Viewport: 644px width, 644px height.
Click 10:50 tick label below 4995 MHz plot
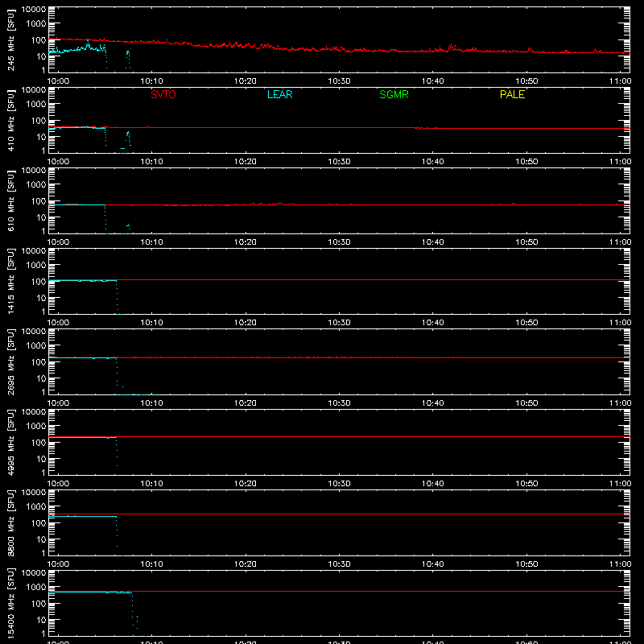pos(526,484)
